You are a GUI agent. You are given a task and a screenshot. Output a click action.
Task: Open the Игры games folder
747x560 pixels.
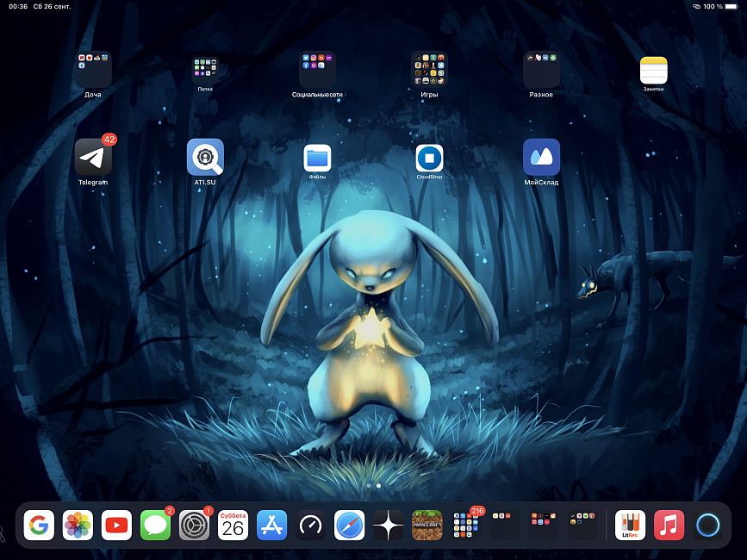429,70
